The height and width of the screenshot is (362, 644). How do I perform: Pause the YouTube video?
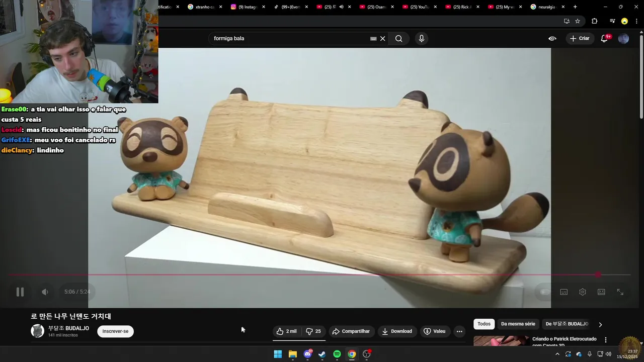tap(20, 292)
